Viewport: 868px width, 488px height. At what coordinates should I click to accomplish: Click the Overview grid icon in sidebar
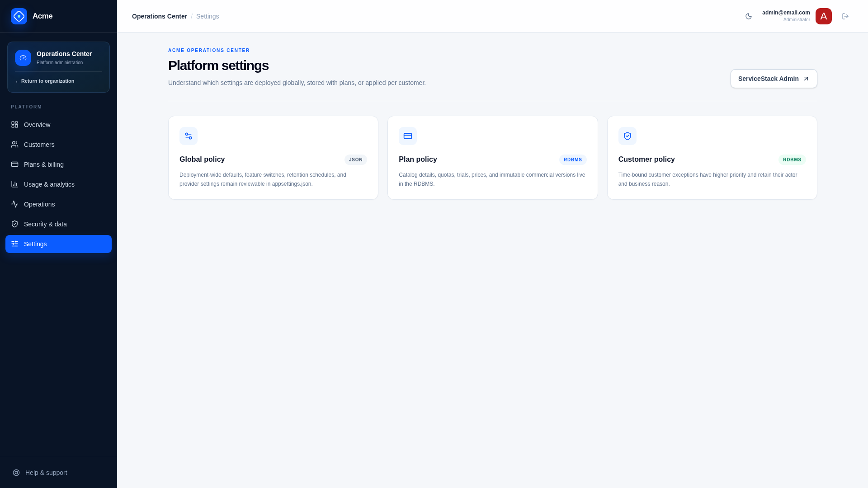[15, 125]
